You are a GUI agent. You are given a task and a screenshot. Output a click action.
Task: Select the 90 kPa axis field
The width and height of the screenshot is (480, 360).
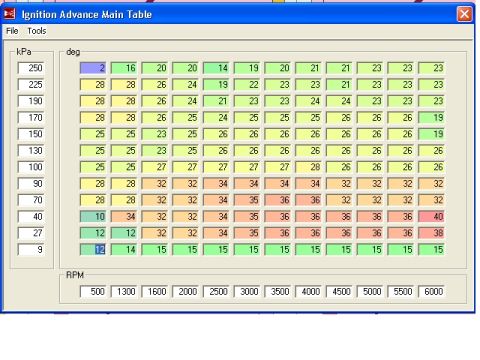click(31, 183)
